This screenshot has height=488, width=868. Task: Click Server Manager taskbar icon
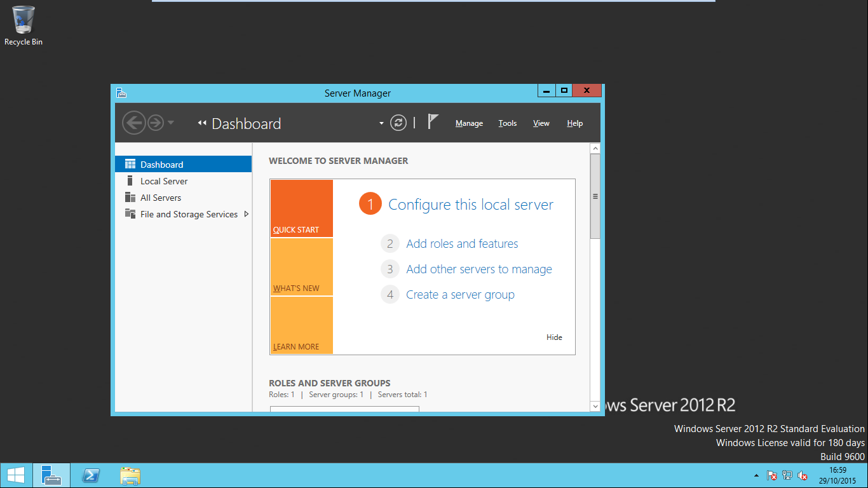(x=51, y=475)
